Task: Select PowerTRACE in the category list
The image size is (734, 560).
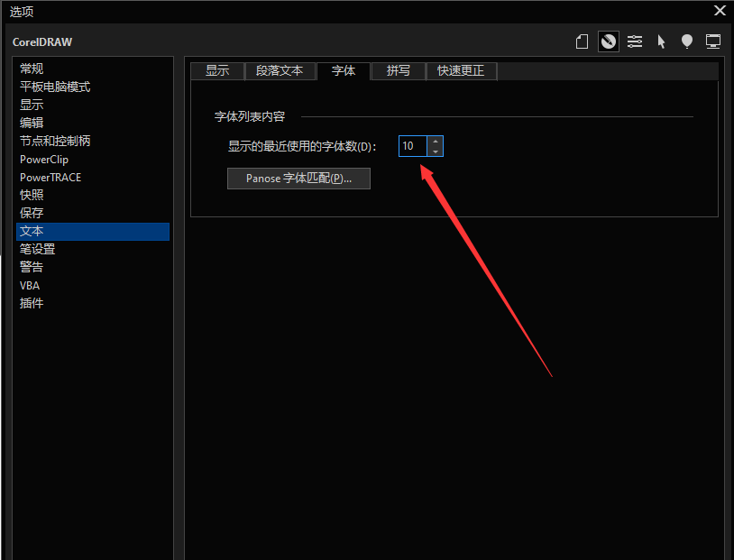Action: coord(93,177)
